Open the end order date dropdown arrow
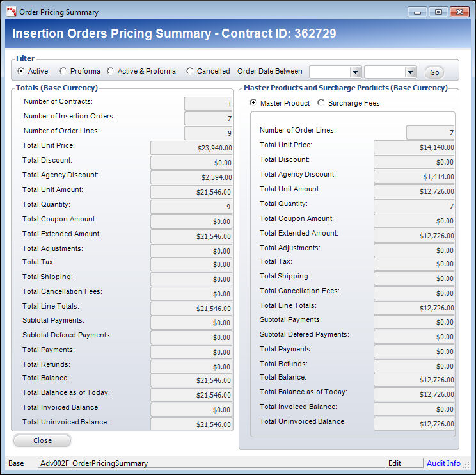This screenshot has height=475, width=476. (411, 72)
